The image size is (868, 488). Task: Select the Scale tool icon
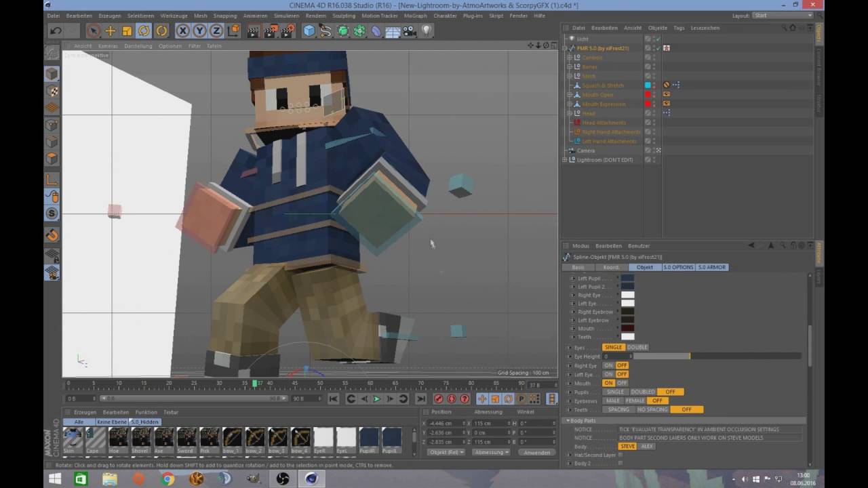tap(127, 30)
